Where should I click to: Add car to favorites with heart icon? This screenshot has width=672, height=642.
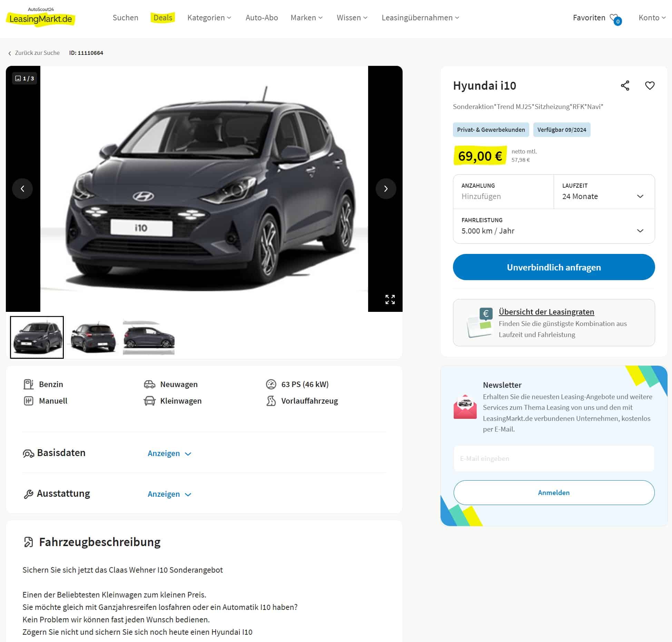(x=650, y=86)
